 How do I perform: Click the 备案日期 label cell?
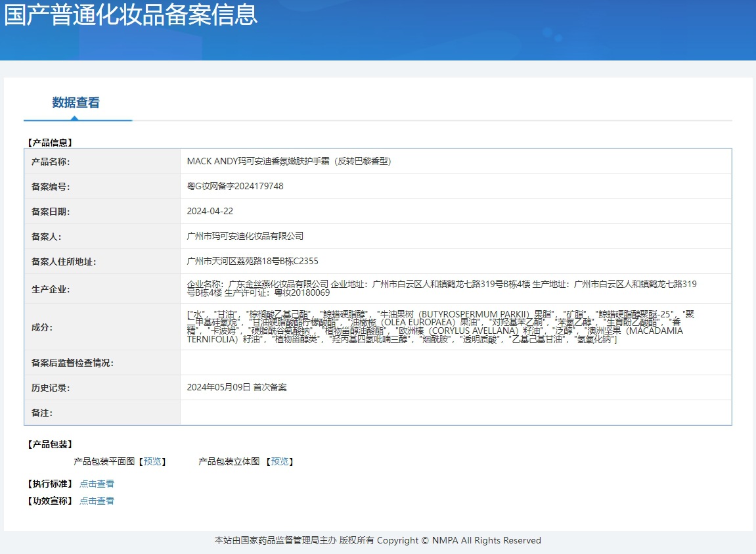click(x=102, y=212)
